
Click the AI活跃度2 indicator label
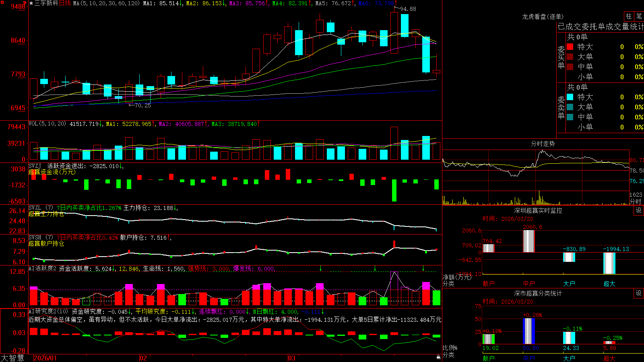point(43,269)
